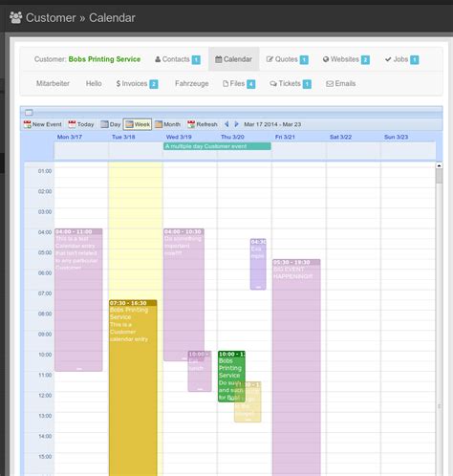This screenshot has width=453, height=476.
Task: Click the Thu 3/20 day header
Action: point(232,137)
